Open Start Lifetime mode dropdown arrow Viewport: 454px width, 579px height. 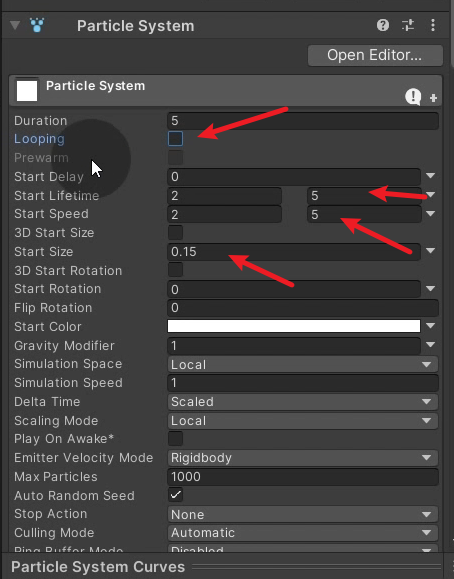[430, 195]
